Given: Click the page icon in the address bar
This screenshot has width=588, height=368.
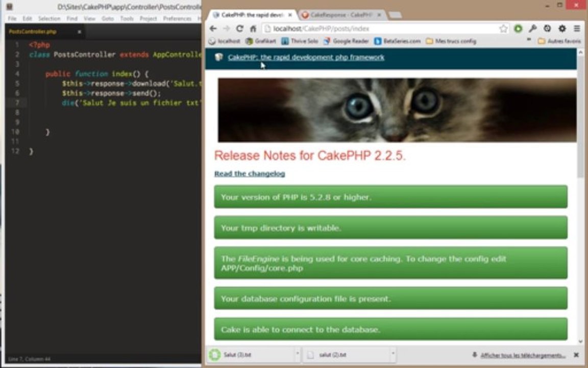Looking at the screenshot, I should (x=267, y=29).
